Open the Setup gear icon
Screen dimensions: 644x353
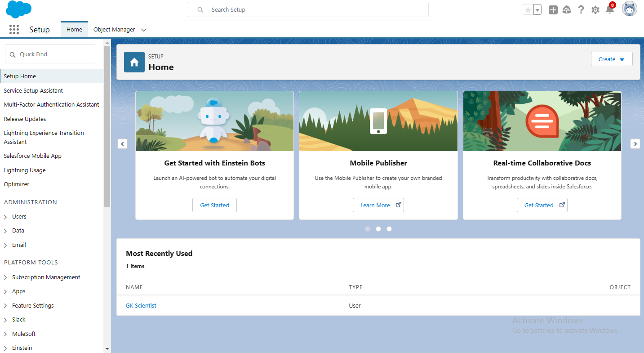(595, 10)
